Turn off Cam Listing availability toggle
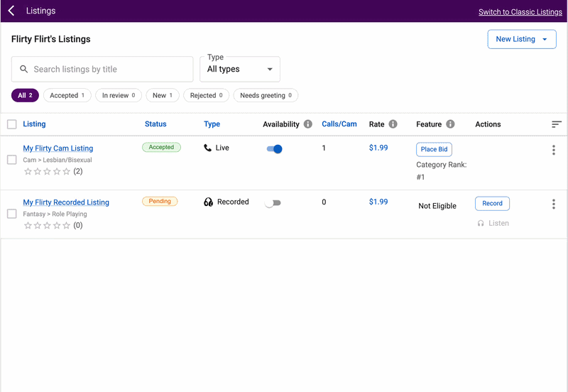This screenshot has height=392, width=568. 274,149
